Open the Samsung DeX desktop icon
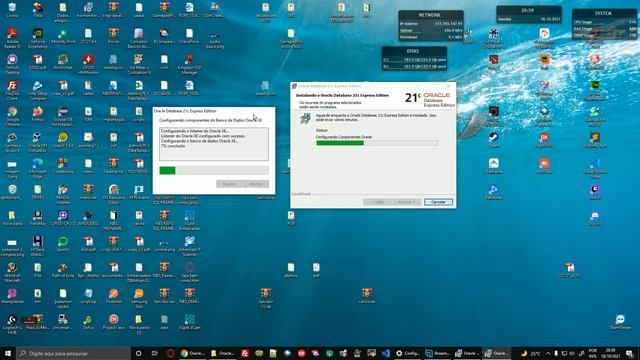 (139, 298)
